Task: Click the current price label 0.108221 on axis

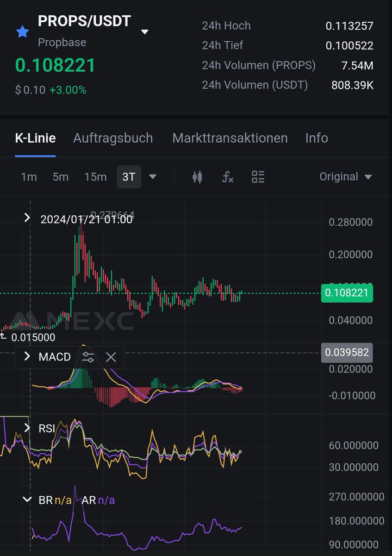Action: (x=347, y=293)
